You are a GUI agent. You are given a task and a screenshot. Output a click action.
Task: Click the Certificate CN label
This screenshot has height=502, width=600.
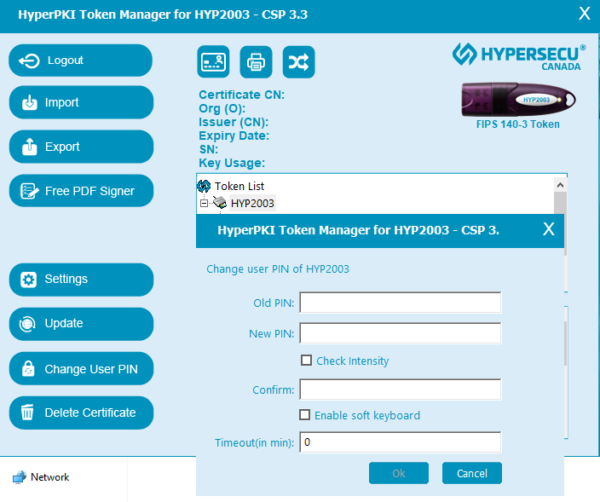point(242,95)
